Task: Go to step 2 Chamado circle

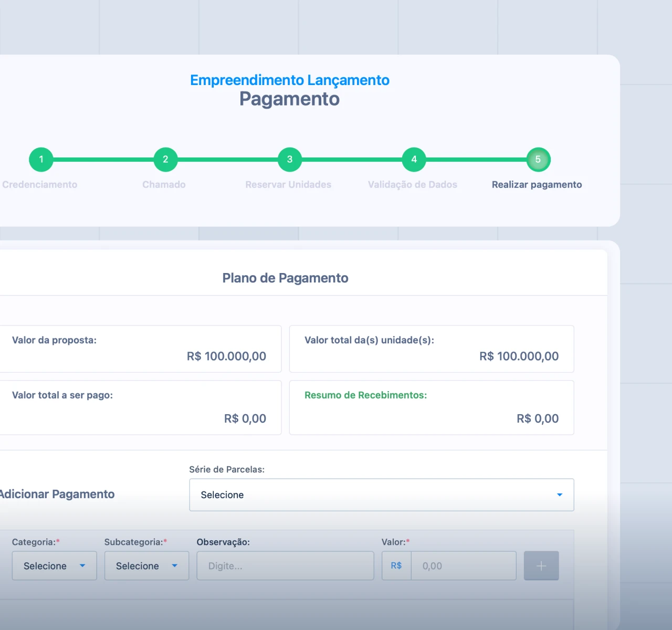Action: 165,160
